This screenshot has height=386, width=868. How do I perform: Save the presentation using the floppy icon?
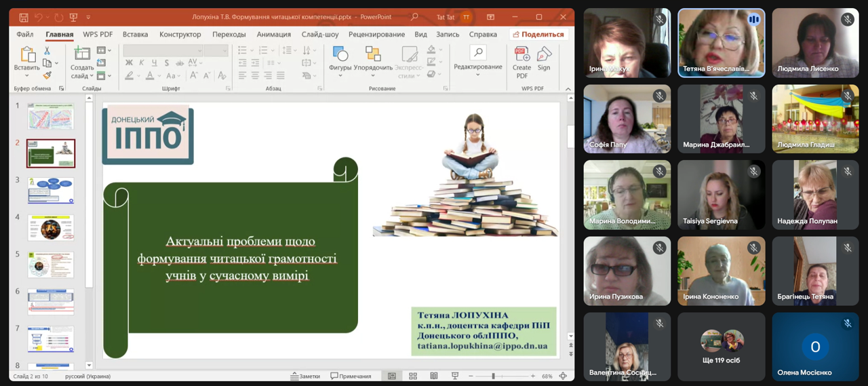24,17
